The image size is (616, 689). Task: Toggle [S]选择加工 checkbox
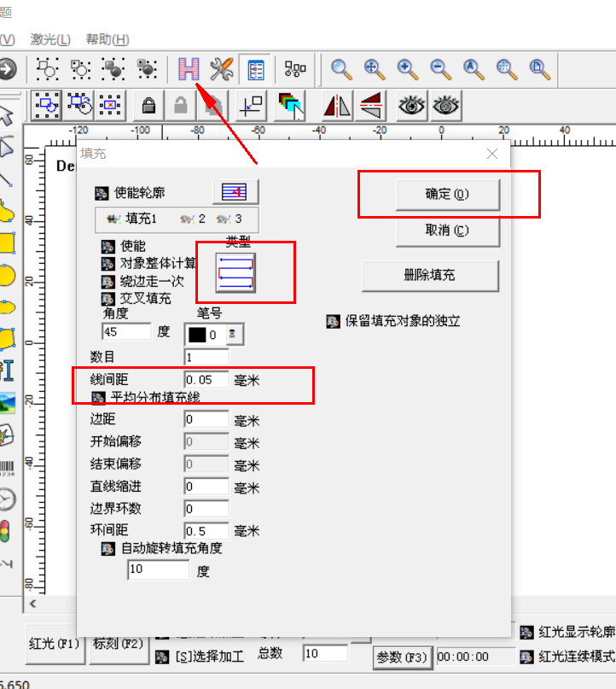pyautogui.click(x=162, y=657)
